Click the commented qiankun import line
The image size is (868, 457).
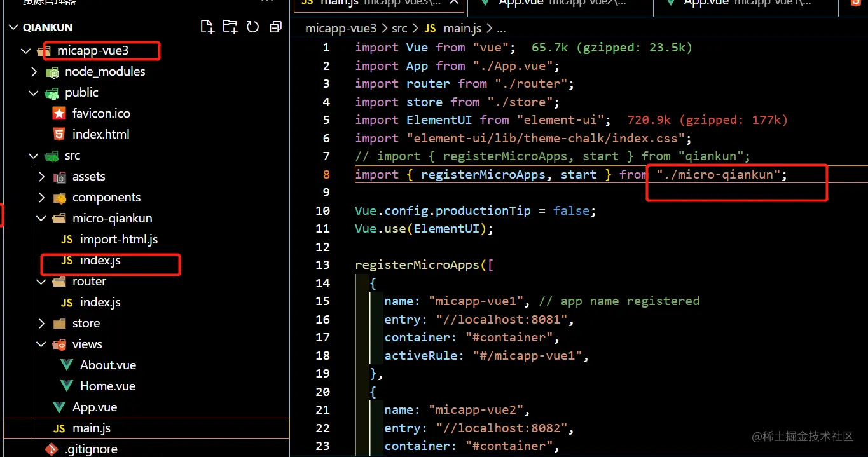point(553,156)
